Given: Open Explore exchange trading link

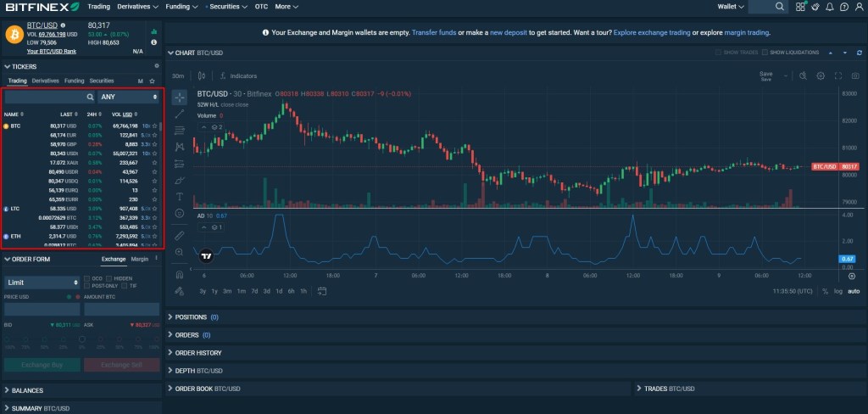Looking at the screenshot, I should click(652, 33).
